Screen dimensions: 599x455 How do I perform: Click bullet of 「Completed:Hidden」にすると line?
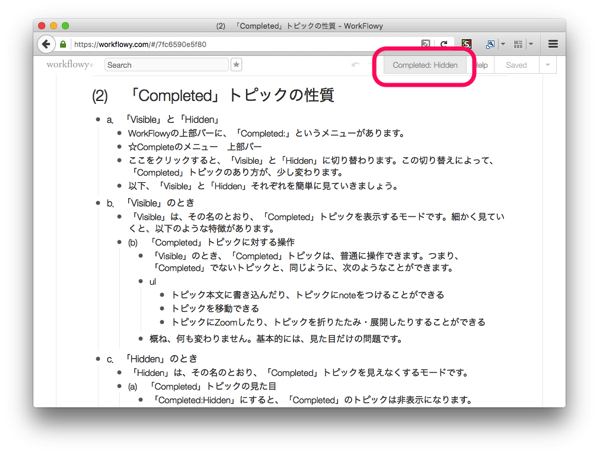tap(141, 400)
